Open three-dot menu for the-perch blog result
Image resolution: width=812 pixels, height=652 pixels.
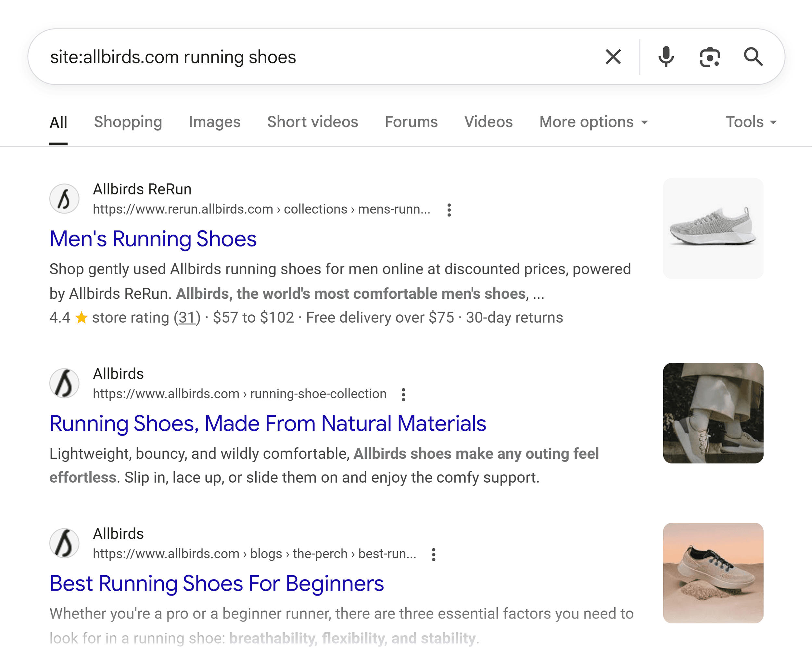tap(434, 554)
